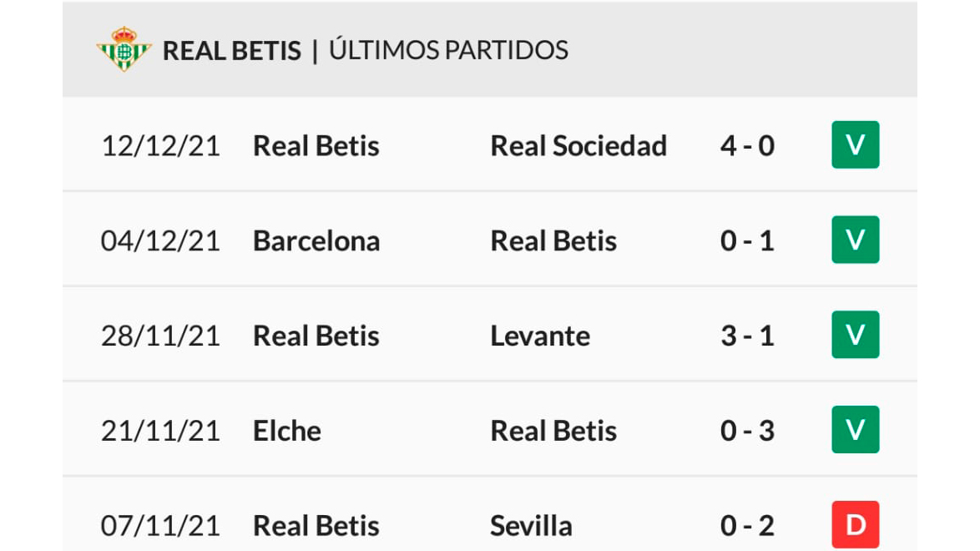Click the green V badge for Elche match
The image size is (980, 551).
(x=855, y=430)
